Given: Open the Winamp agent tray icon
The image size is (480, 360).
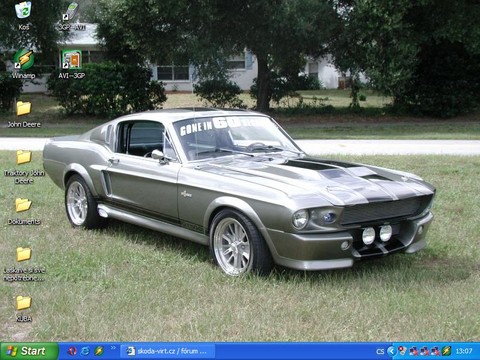Looking at the screenshot, I should pyautogui.click(x=446, y=351).
